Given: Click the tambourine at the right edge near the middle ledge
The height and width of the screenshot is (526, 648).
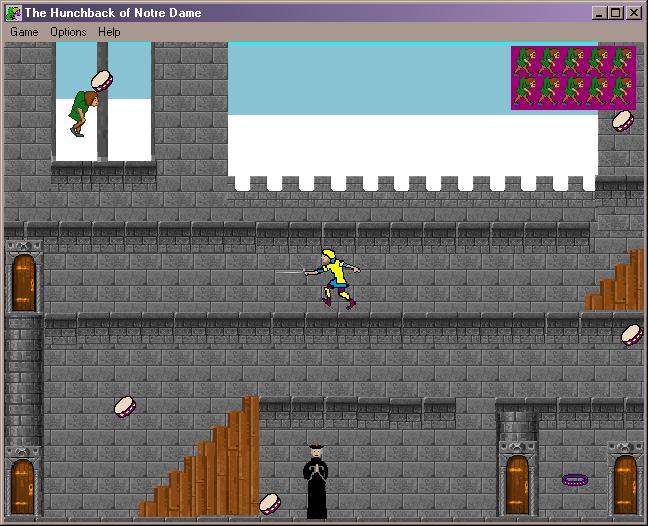Looking at the screenshot, I should pos(632,335).
